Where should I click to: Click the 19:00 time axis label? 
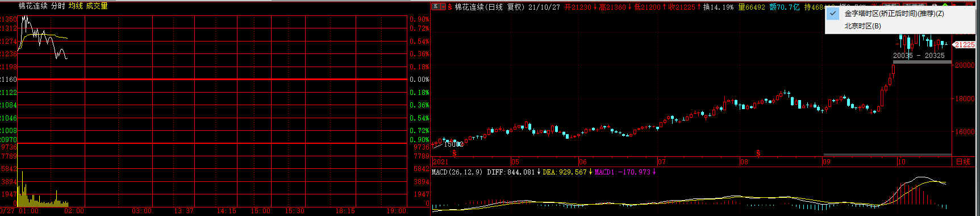click(396, 211)
